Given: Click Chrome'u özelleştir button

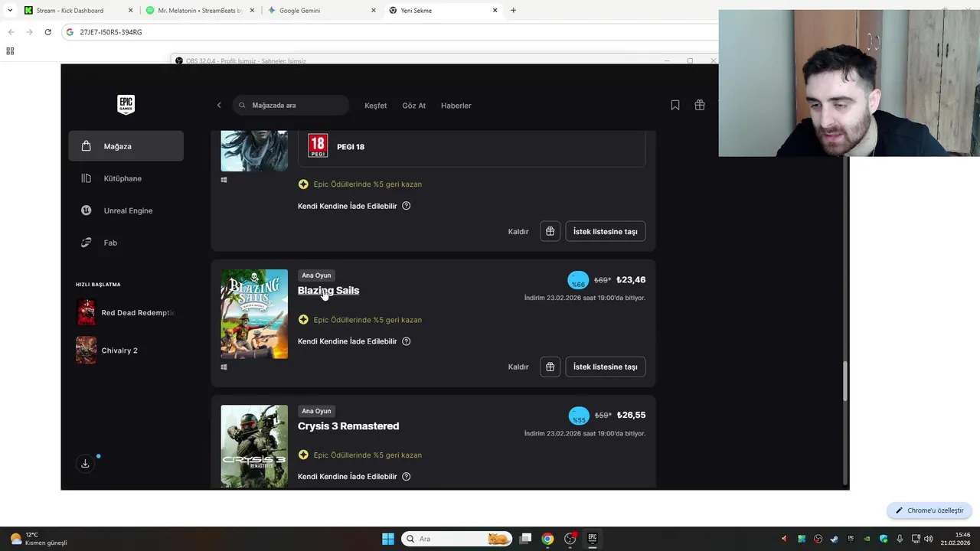Looking at the screenshot, I should [x=929, y=510].
